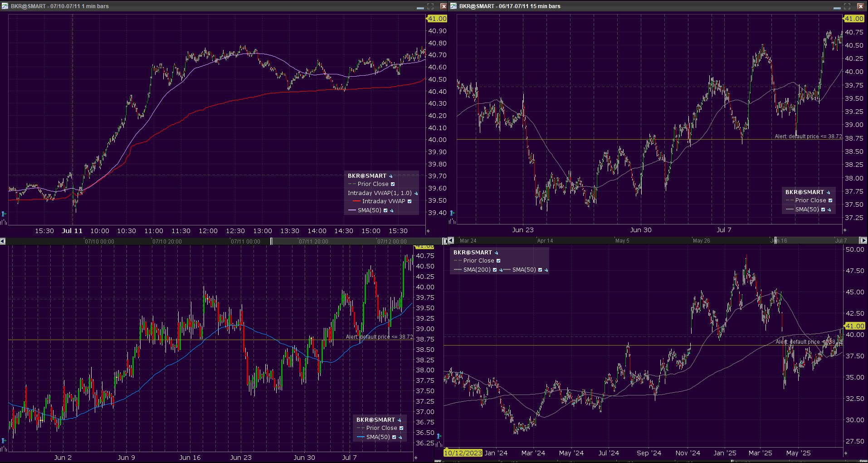Disable Prior Close checkbox in 15 min chart

point(830,200)
